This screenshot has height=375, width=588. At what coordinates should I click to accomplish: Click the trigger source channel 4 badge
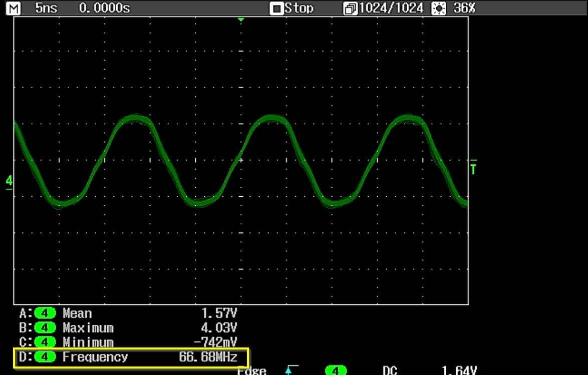pos(335,370)
